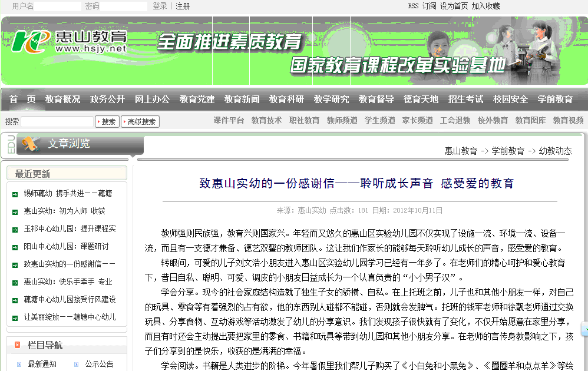Click the orange icon next to 栏目导航
Viewport: 588px width, 371px height.
tap(18, 345)
